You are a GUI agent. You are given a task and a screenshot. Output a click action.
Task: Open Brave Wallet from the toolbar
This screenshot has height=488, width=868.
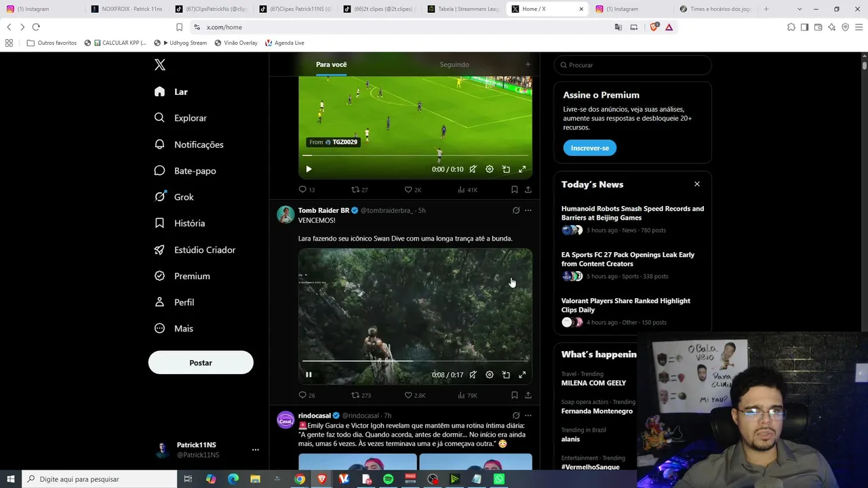(x=818, y=27)
